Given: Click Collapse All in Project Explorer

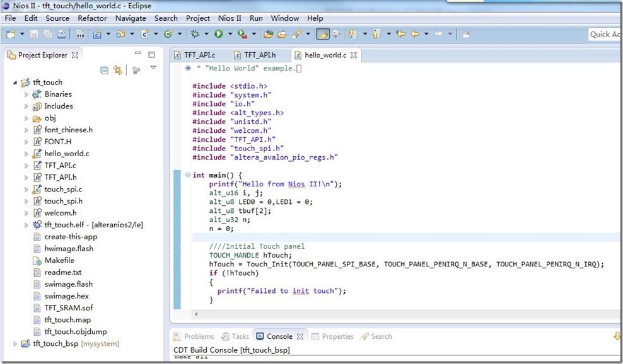Looking at the screenshot, I should coord(105,71).
